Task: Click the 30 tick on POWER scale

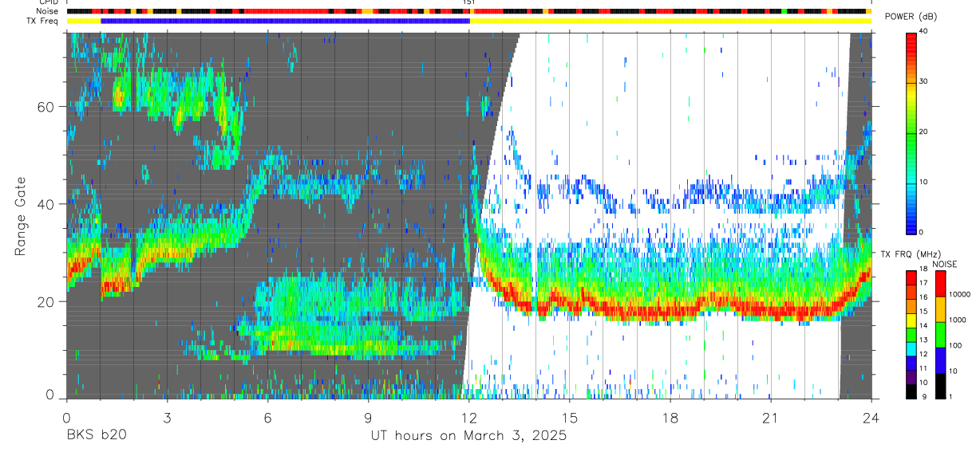Action: tap(923, 81)
